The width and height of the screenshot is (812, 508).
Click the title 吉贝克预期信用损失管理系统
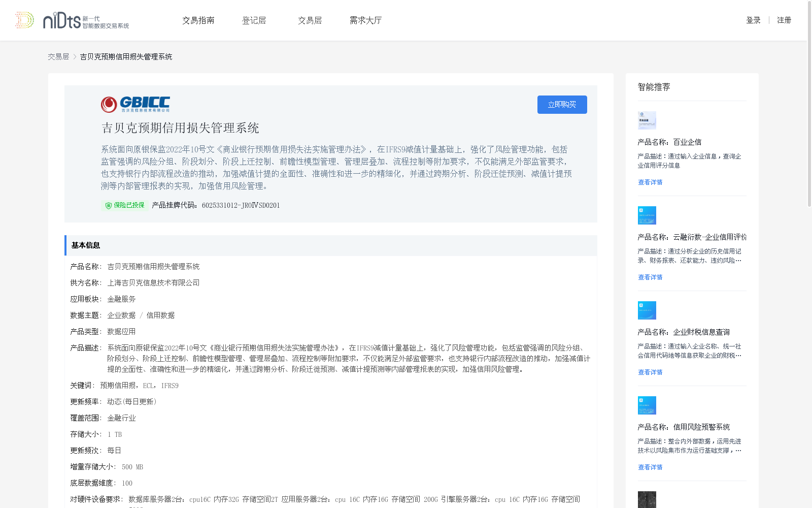[180, 128]
